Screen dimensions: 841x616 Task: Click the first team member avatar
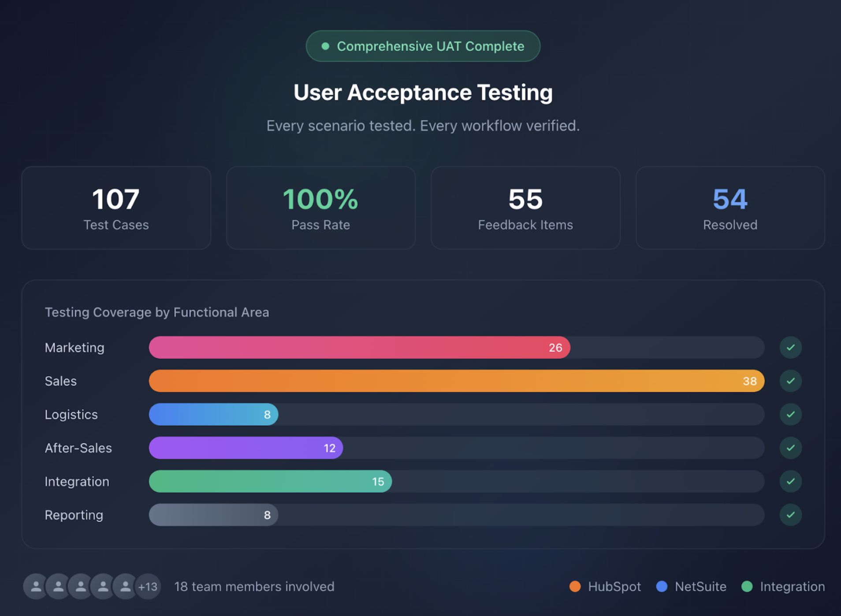pyautogui.click(x=36, y=586)
